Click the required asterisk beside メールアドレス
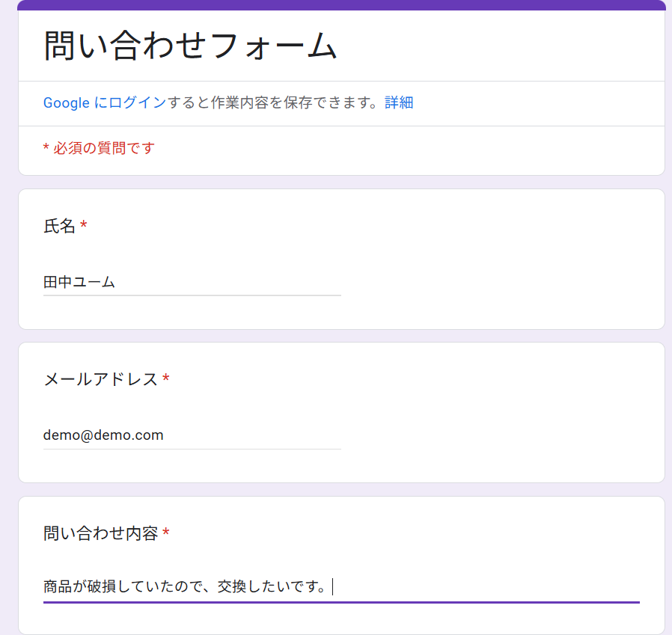 [166, 380]
